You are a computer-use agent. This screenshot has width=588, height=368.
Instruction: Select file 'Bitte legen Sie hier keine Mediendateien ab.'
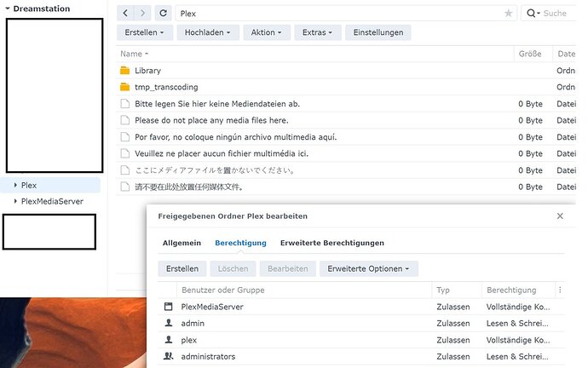pyautogui.click(x=346, y=104)
